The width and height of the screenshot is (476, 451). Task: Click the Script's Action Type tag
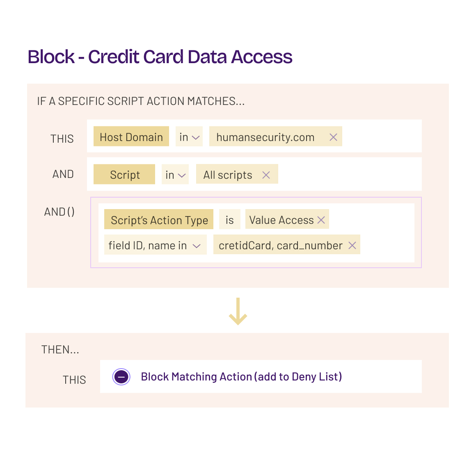(x=159, y=220)
